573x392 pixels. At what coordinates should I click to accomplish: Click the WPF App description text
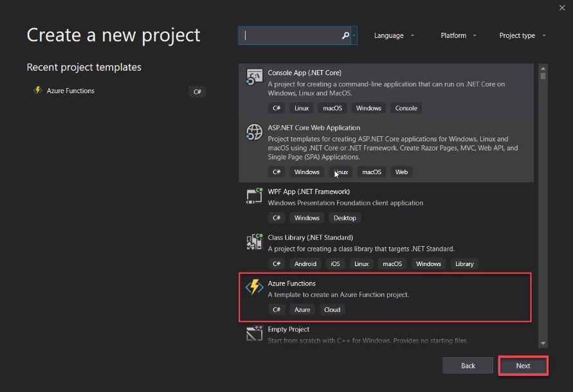[x=345, y=203]
